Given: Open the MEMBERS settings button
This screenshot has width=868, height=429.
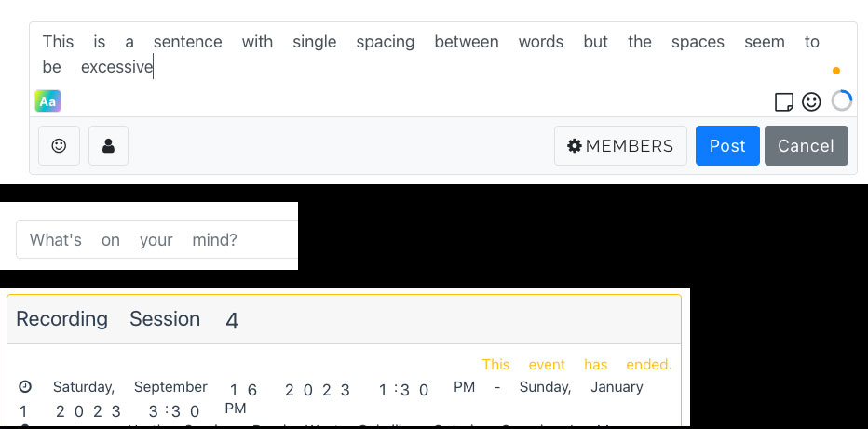Looking at the screenshot, I should point(620,145).
